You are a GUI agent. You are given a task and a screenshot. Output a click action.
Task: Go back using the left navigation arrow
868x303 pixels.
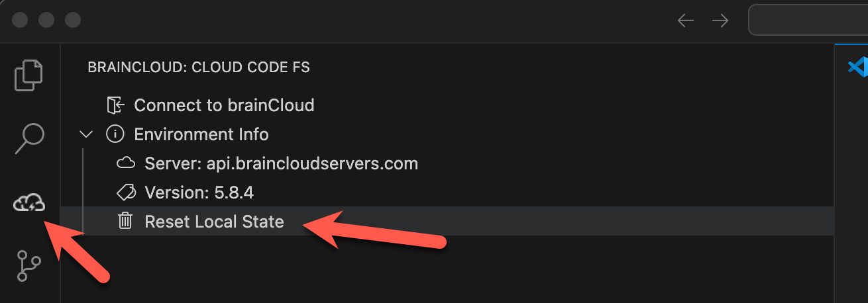tap(685, 21)
